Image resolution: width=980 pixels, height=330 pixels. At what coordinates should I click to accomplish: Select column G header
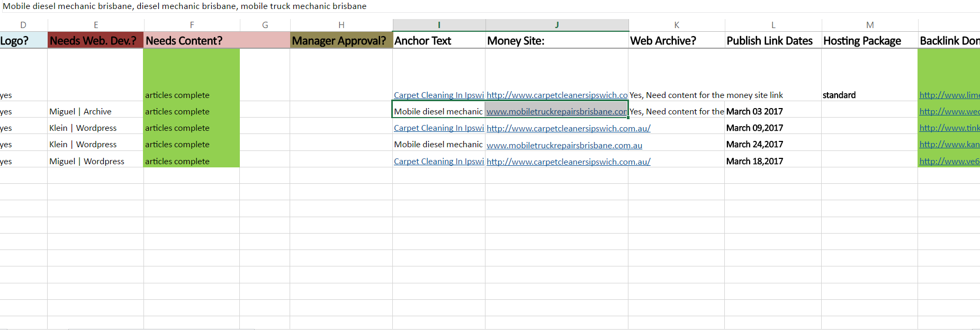pyautogui.click(x=265, y=25)
